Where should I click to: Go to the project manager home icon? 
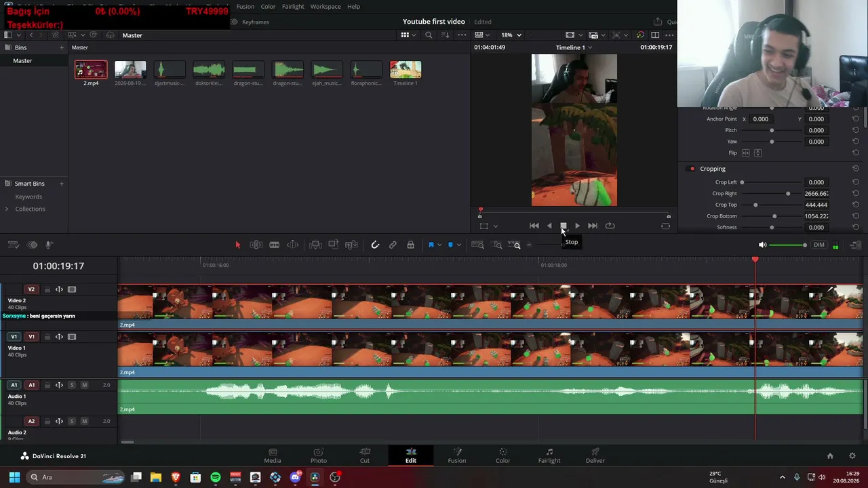click(830, 456)
